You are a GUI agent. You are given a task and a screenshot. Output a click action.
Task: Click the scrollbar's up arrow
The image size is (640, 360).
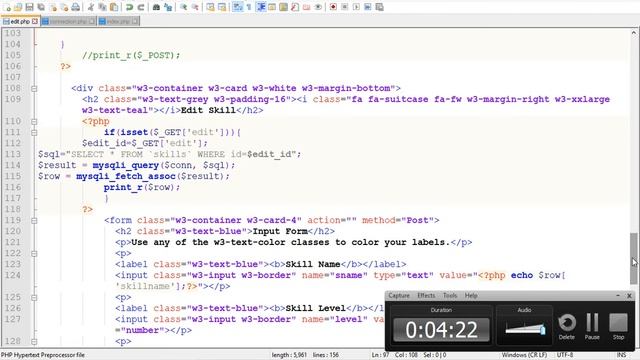tap(633, 32)
